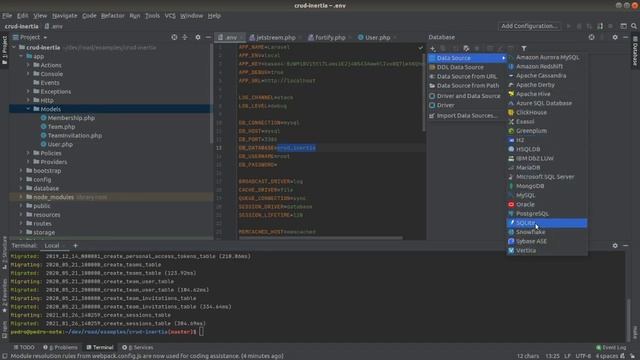The image size is (640, 360).
Task: Open terminal panel settings gear
Action: tap(615, 245)
